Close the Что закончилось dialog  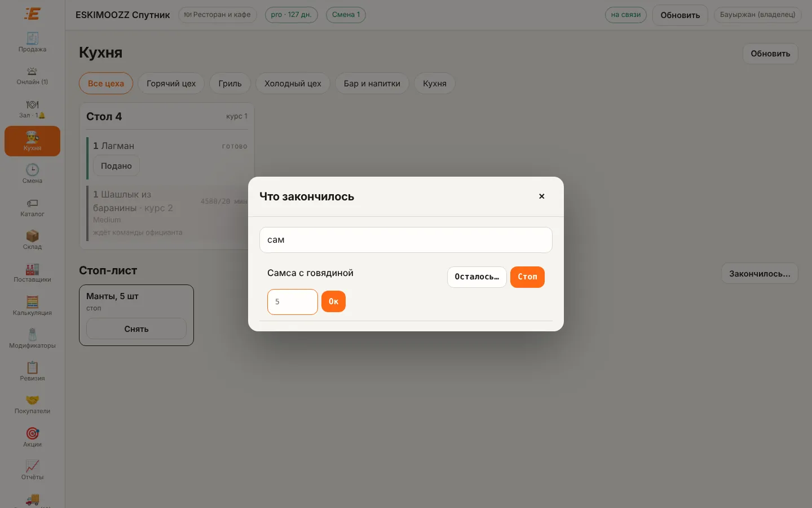pyautogui.click(x=541, y=196)
